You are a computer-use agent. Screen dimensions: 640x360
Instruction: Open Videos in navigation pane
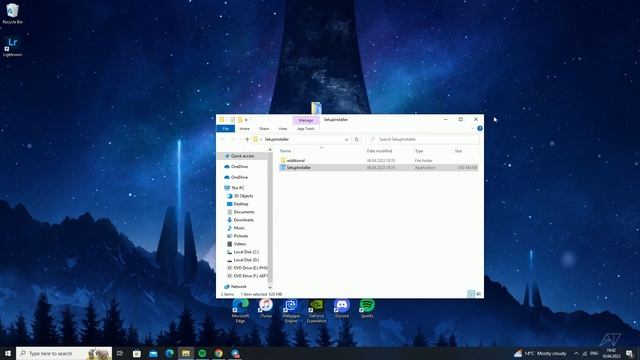click(236, 244)
